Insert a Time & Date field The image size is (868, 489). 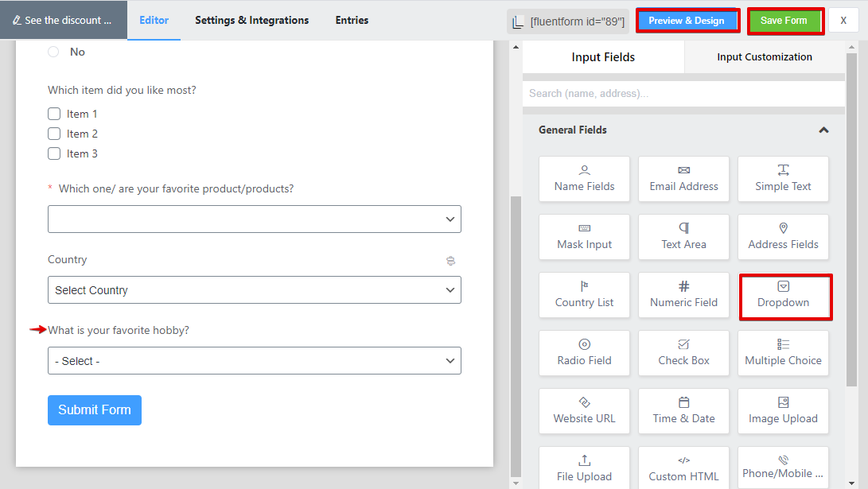point(683,410)
